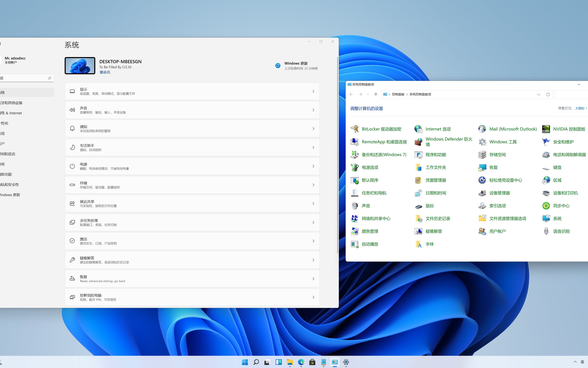Viewport: 588px width, 368px height.
Task: Open Windows 更新 status at top right
Action: coord(296,66)
